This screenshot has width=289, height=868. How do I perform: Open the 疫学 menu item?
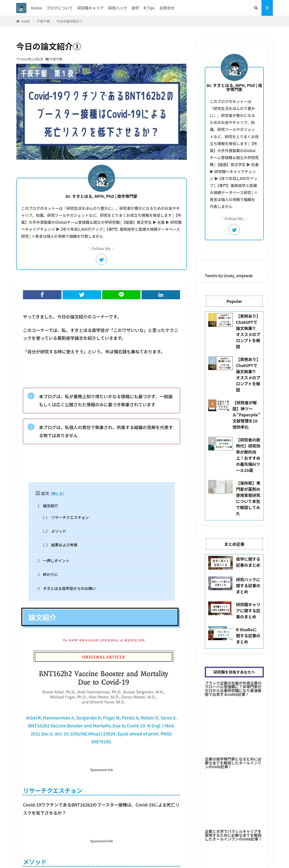point(135,8)
